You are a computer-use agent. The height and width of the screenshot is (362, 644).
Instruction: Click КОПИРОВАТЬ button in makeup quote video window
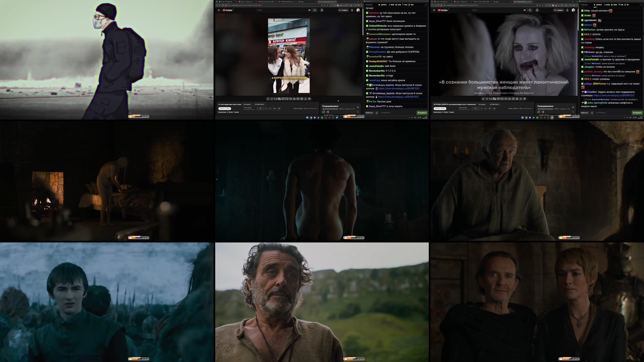pos(494,104)
